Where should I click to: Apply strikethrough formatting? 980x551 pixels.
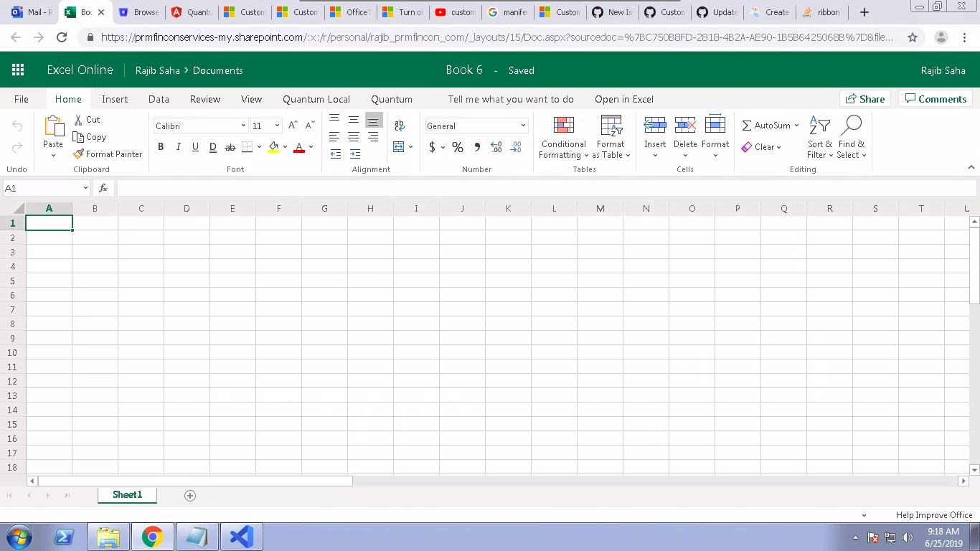tap(230, 147)
